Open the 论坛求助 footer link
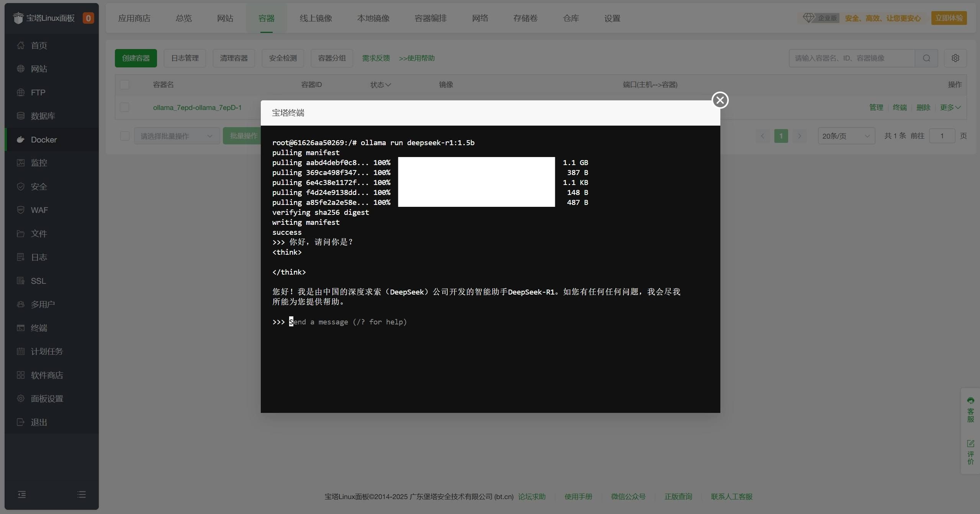Viewport: 980px width, 514px height. (532, 497)
